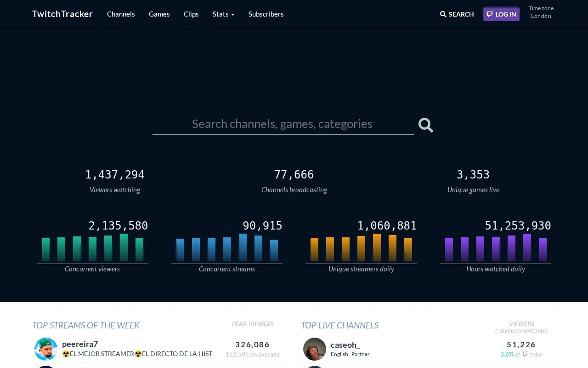Go to the Games page
Screen dimensions: 588x368
click(159, 14)
